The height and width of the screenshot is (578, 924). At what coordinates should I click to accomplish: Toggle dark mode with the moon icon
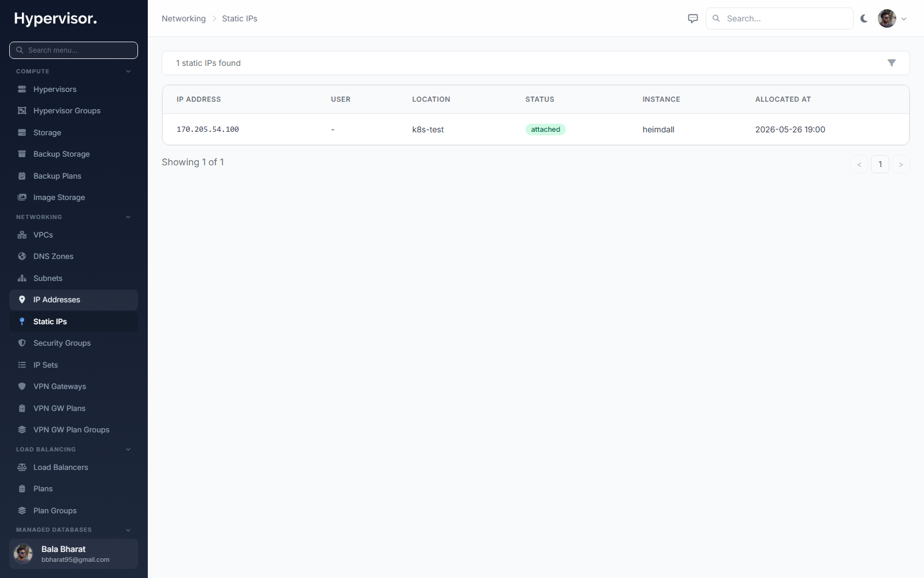pos(864,18)
